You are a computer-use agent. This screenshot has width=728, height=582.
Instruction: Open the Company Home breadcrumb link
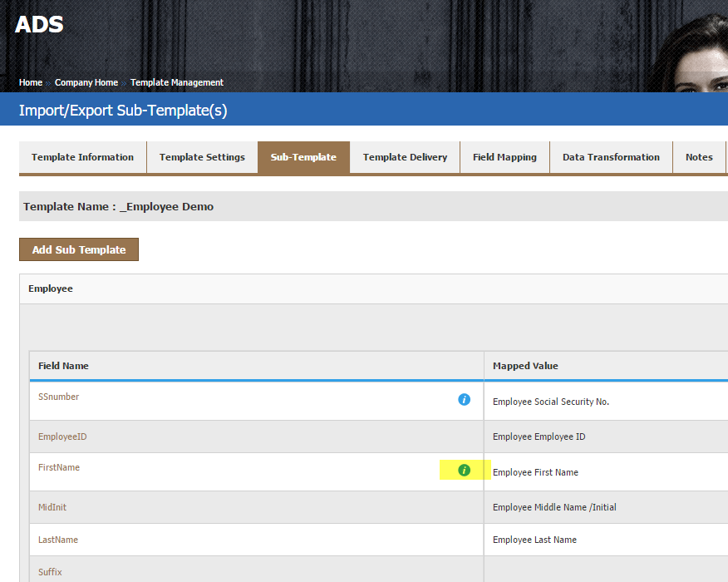(x=86, y=83)
